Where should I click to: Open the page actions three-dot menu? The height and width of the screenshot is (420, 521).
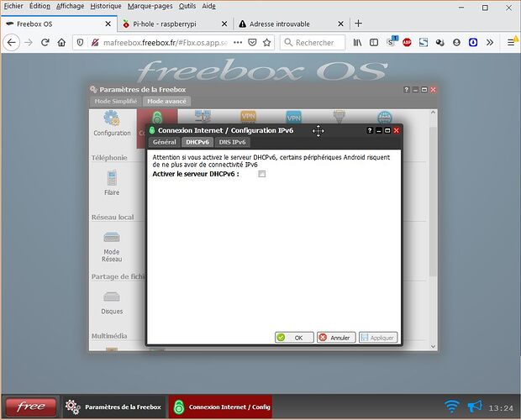click(238, 43)
